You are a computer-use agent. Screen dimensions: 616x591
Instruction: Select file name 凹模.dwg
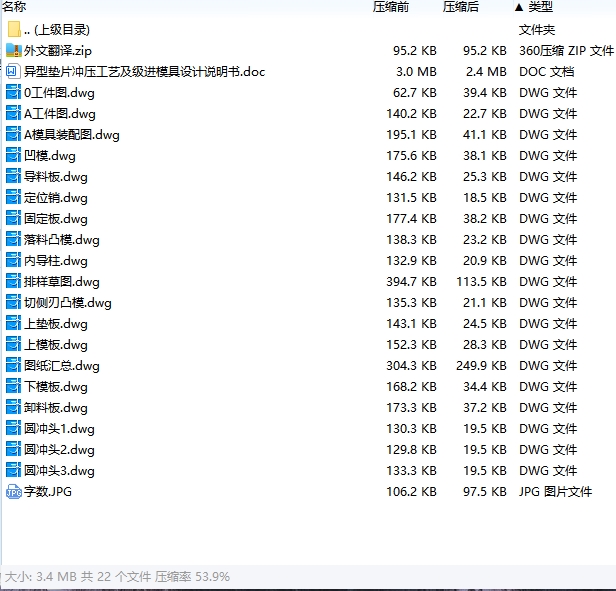coord(50,156)
